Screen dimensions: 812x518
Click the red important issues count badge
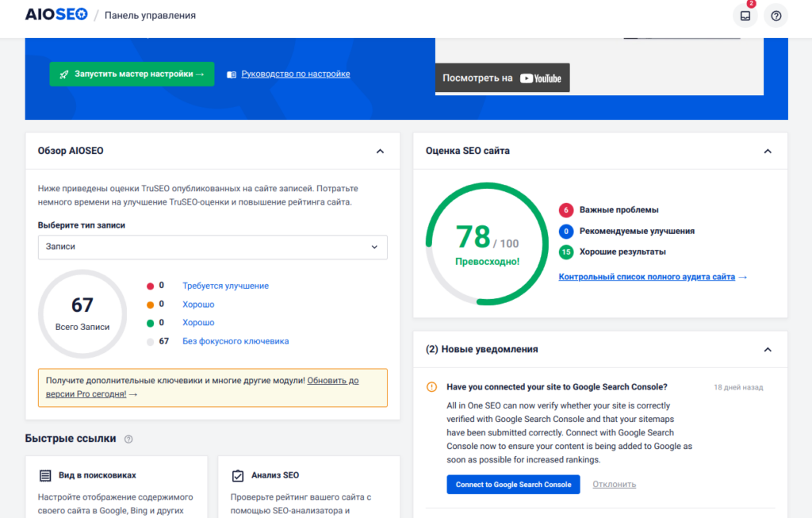point(565,210)
